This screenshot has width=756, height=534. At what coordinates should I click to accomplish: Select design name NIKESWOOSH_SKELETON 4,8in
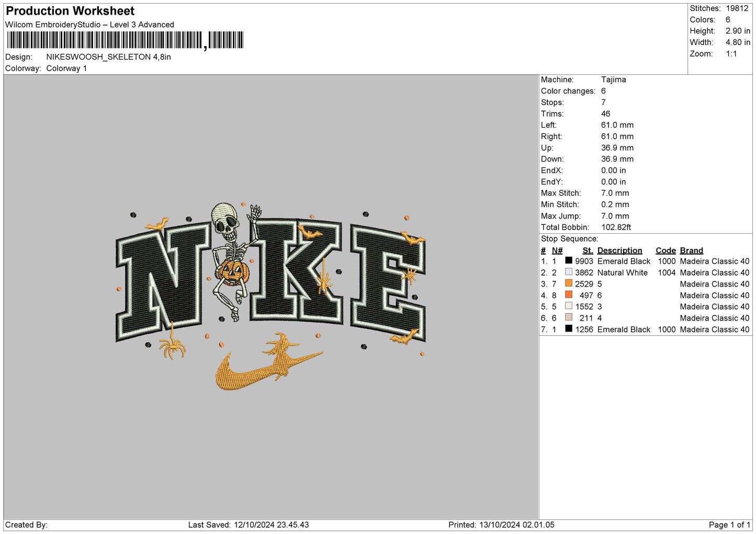click(108, 57)
